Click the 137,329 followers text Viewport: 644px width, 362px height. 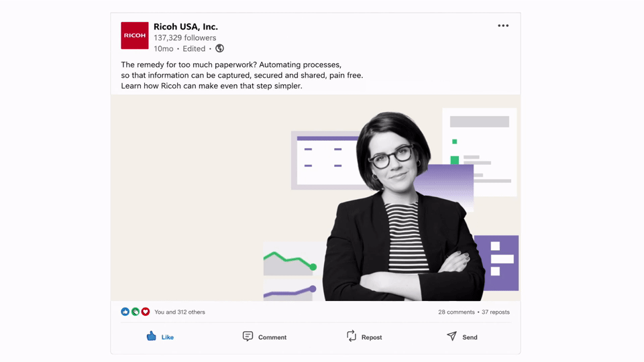coord(185,38)
